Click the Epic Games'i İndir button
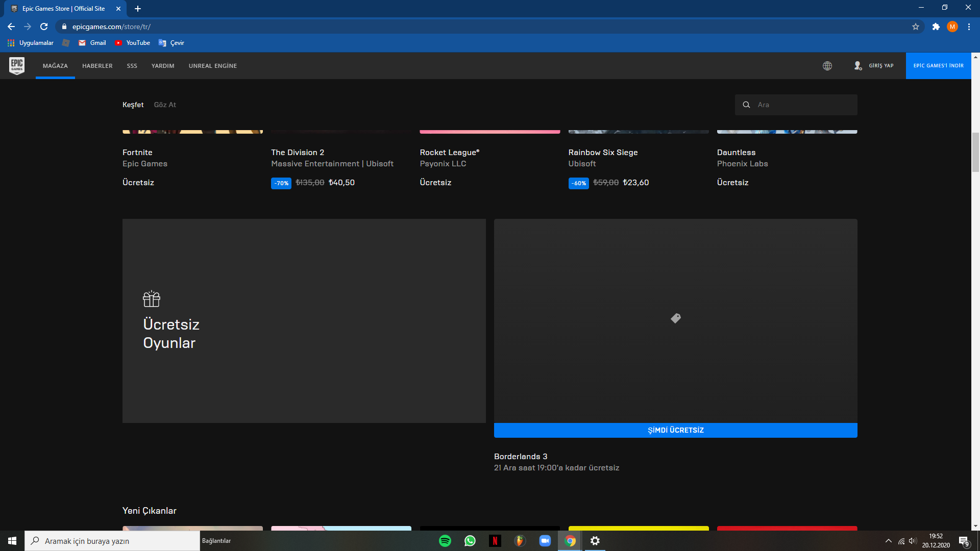Image resolution: width=980 pixels, height=551 pixels. pos(938,66)
